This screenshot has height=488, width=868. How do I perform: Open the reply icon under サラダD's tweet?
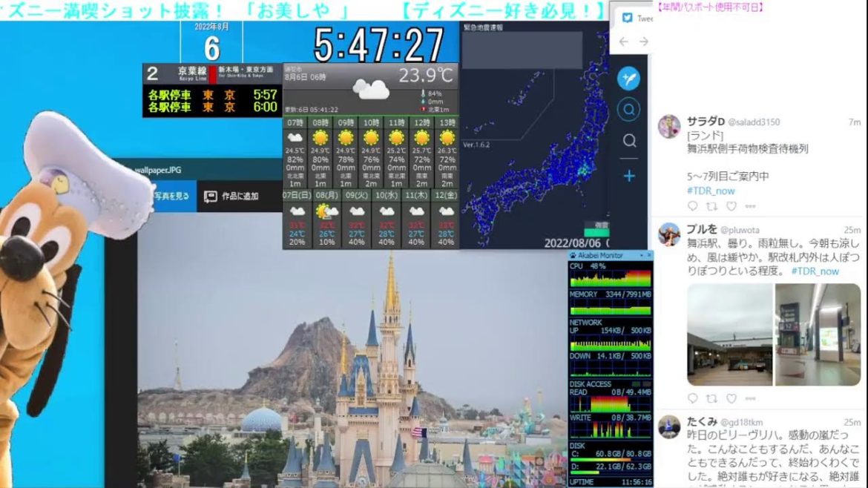pyautogui.click(x=694, y=206)
